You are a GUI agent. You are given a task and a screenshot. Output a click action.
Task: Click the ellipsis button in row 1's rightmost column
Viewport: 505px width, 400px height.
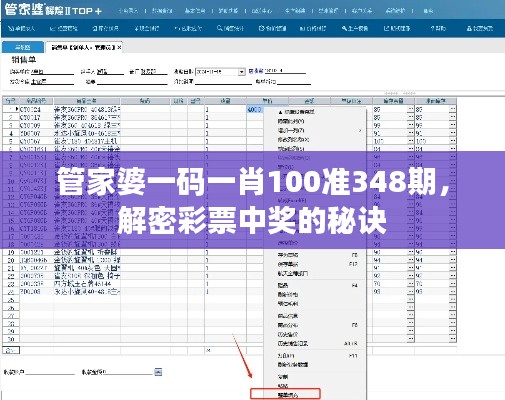click(x=452, y=109)
